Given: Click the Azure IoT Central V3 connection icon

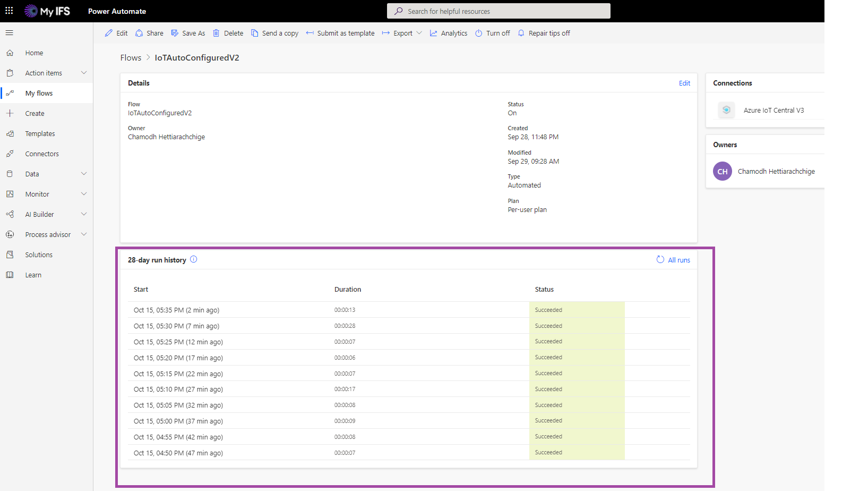Looking at the screenshot, I should click(x=726, y=110).
